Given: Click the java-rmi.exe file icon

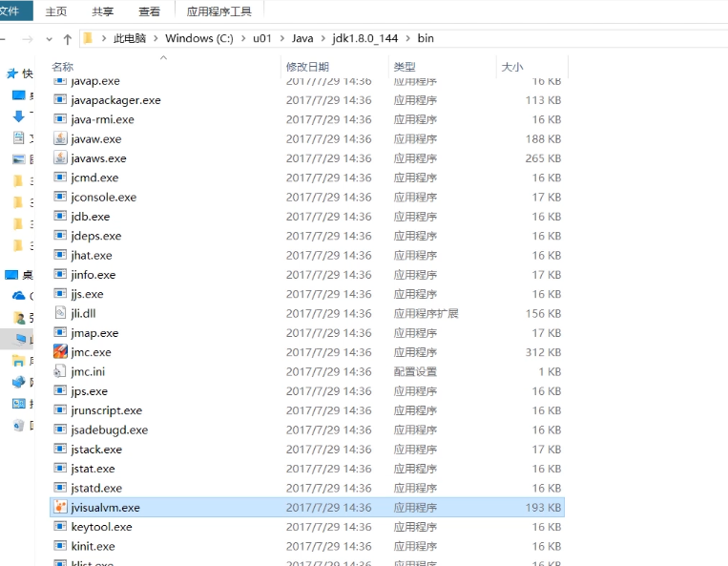Looking at the screenshot, I should coord(60,119).
